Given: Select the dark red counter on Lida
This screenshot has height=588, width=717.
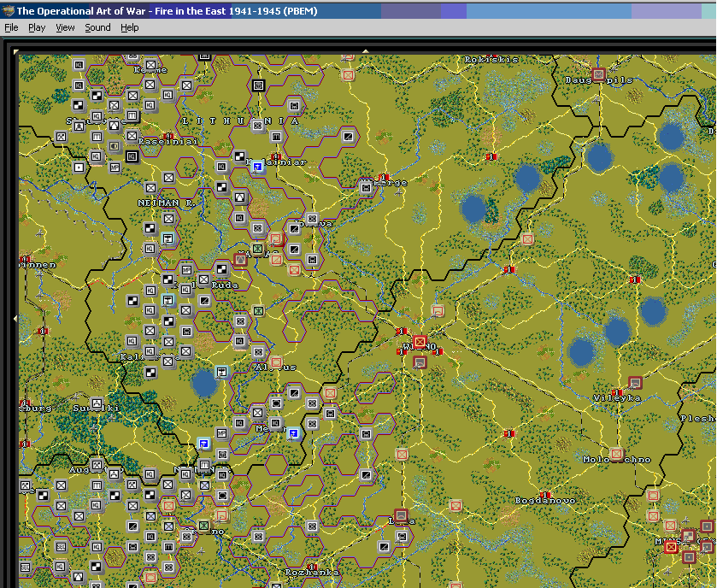Looking at the screenshot, I should pos(401,515).
